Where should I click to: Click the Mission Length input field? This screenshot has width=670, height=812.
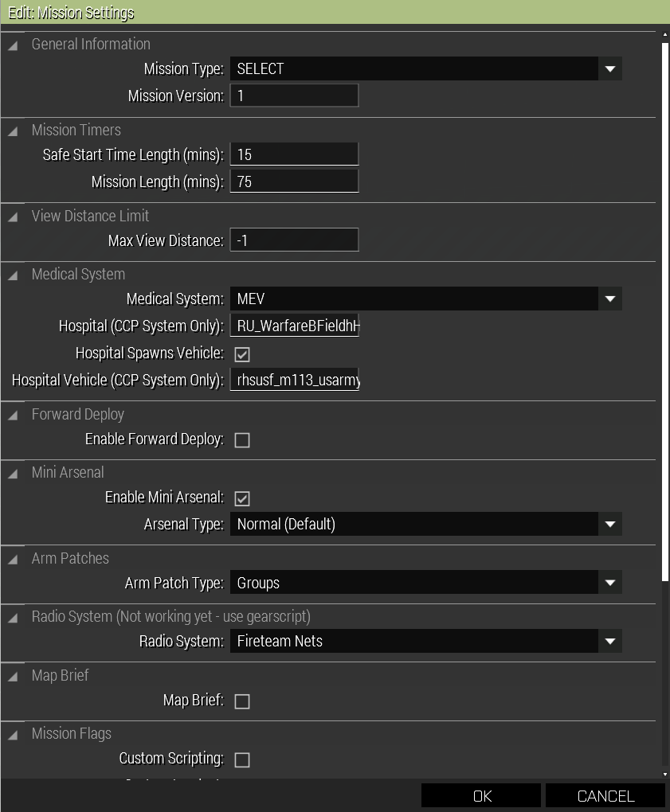(294, 182)
